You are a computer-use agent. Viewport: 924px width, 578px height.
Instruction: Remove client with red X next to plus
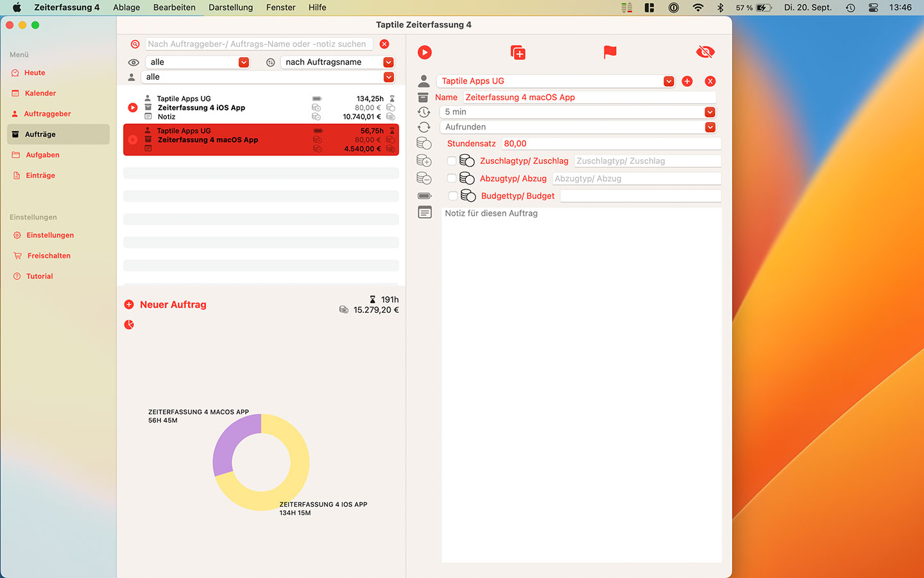(x=710, y=81)
